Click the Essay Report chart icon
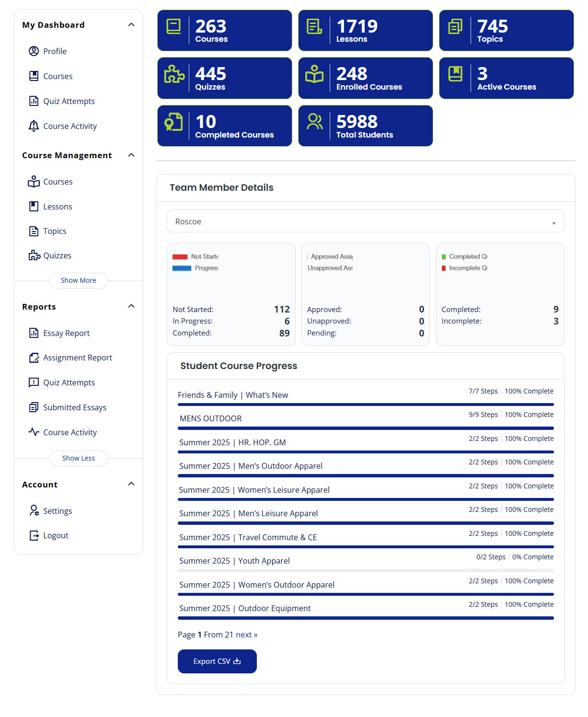Viewport: 588px width, 717px height. click(34, 333)
